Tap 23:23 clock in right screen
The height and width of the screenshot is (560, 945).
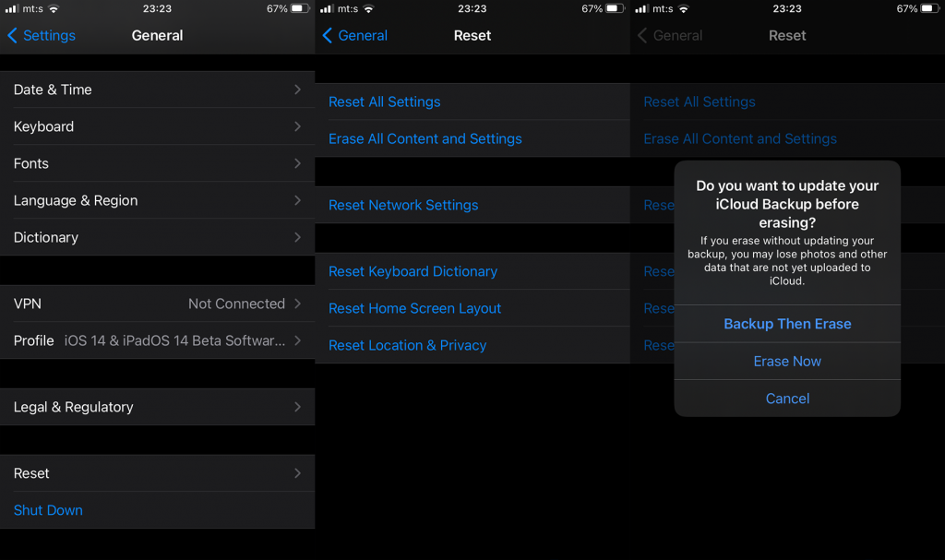click(787, 8)
